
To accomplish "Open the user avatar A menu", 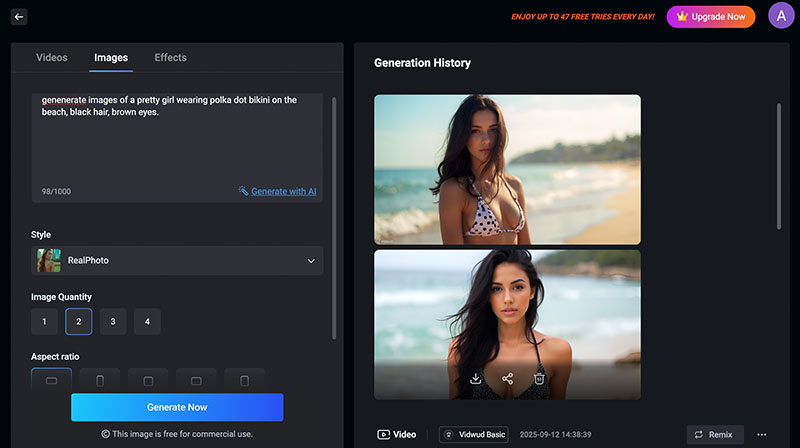I will tap(781, 16).
